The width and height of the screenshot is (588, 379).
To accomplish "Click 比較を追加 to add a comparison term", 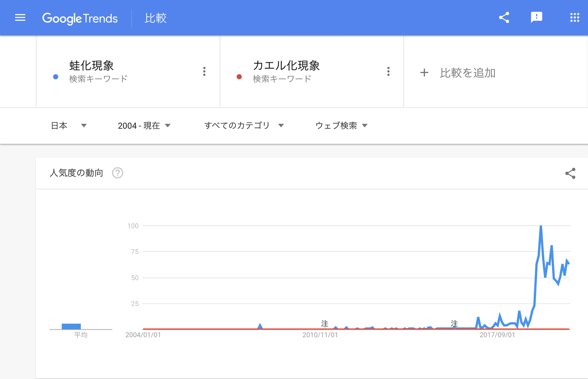I will coord(468,73).
